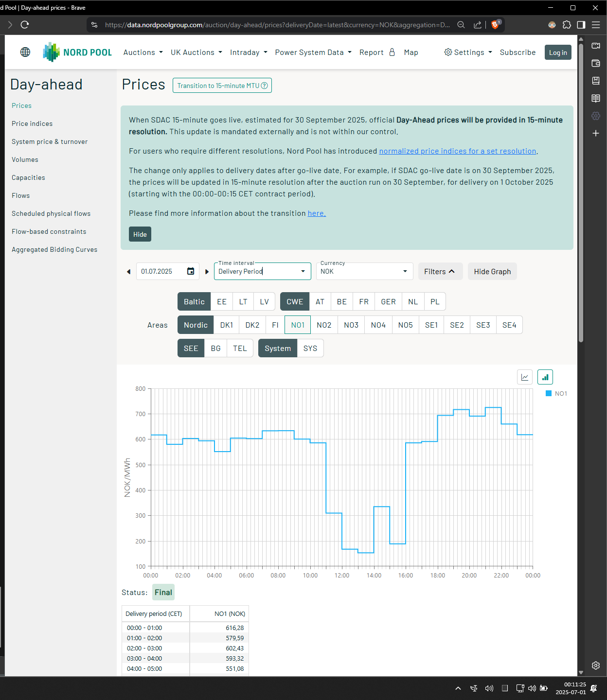Reload the page with refresh icon
Image resolution: width=607 pixels, height=700 pixels.
(25, 25)
